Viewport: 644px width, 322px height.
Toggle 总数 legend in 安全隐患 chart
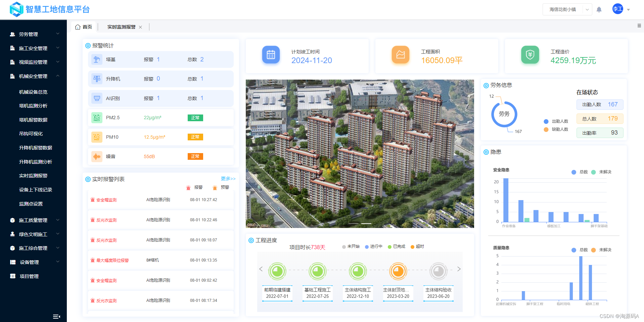pos(580,172)
